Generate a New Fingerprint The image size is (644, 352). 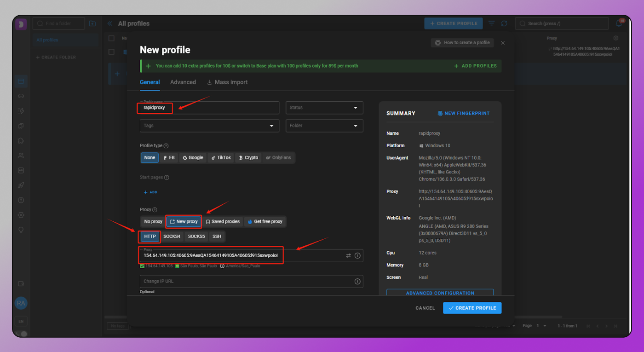coord(464,113)
